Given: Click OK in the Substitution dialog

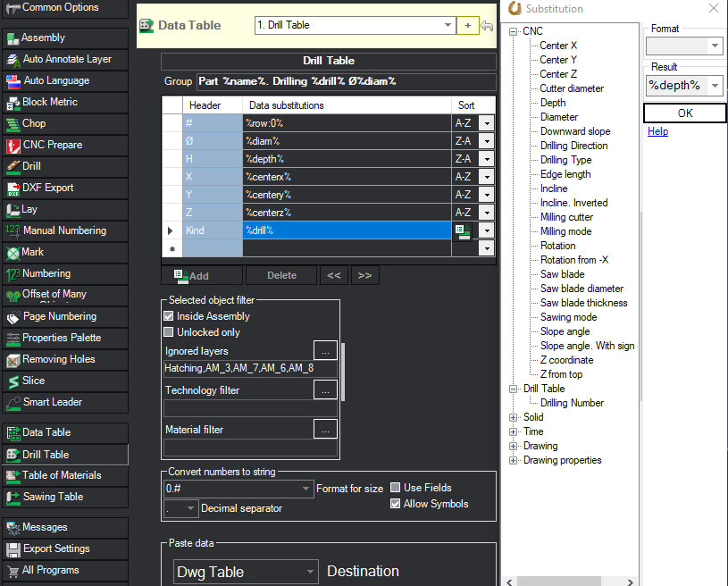Looking at the screenshot, I should tap(685, 113).
